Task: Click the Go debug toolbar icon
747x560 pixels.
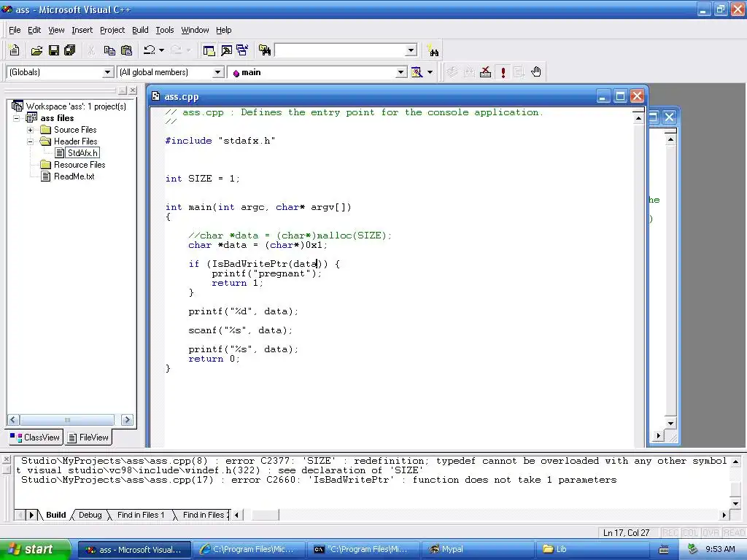Action: point(519,72)
